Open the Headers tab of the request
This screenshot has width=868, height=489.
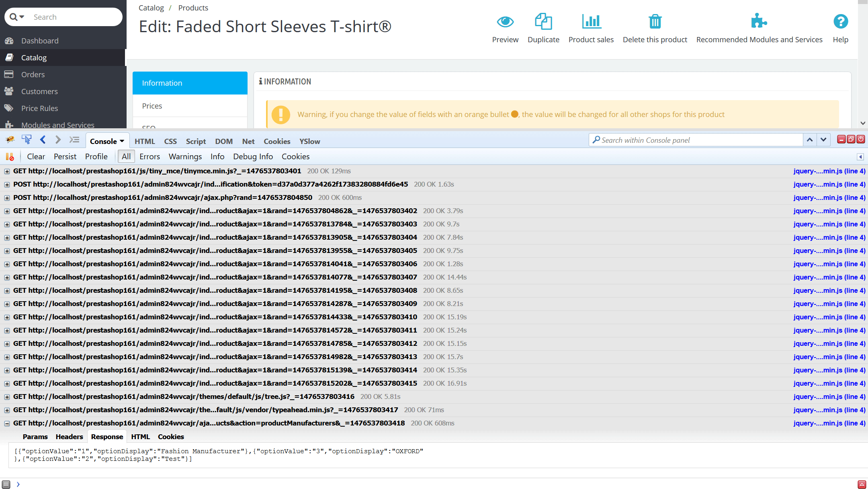coord(69,437)
